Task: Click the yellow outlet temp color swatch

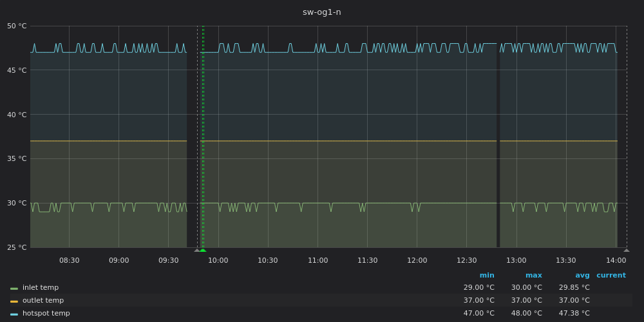Action: tap(14, 301)
